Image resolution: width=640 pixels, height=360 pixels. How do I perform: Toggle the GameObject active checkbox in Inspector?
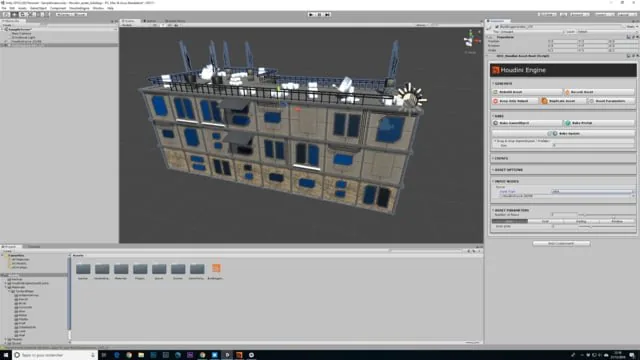click(497, 27)
